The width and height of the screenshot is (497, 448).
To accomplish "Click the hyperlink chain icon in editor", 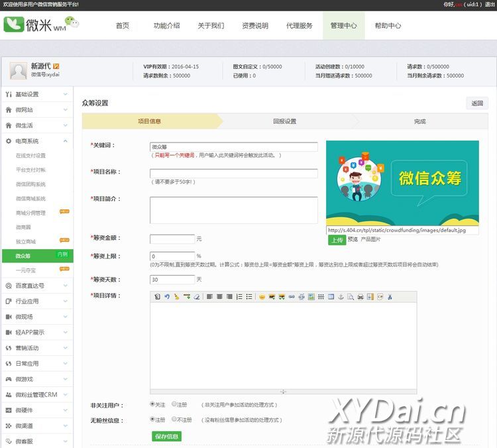I will [292, 297].
